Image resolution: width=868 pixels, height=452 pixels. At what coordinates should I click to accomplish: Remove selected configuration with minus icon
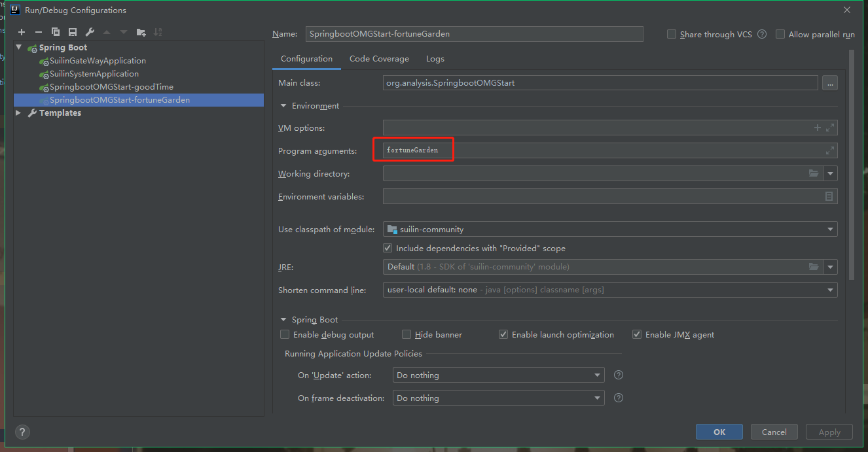pos(39,32)
